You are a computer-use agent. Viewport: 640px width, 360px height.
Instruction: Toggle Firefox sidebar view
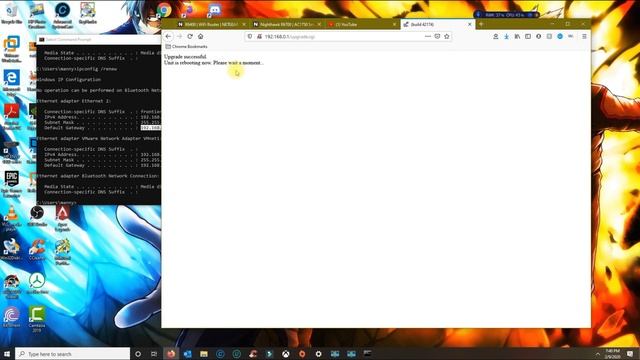528,36
